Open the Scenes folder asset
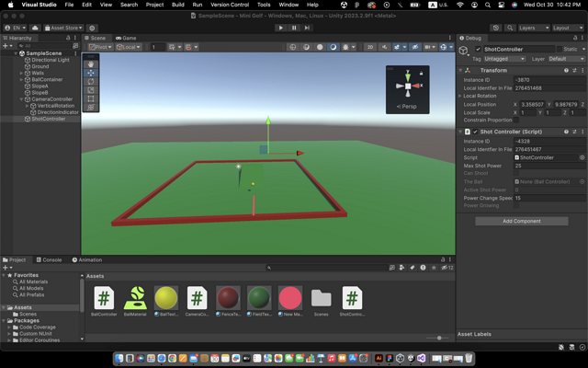The width and height of the screenshot is (588, 368). point(321,301)
